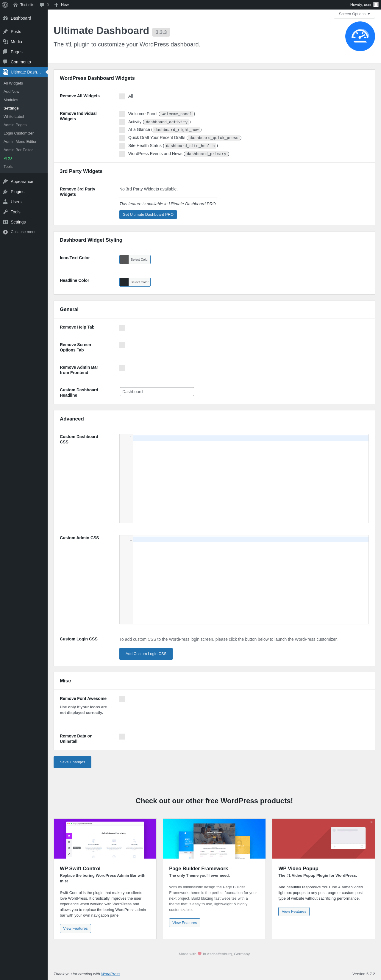
Task: Open the comments bubble icon in admin bar
Action: (x=42, y=5)
